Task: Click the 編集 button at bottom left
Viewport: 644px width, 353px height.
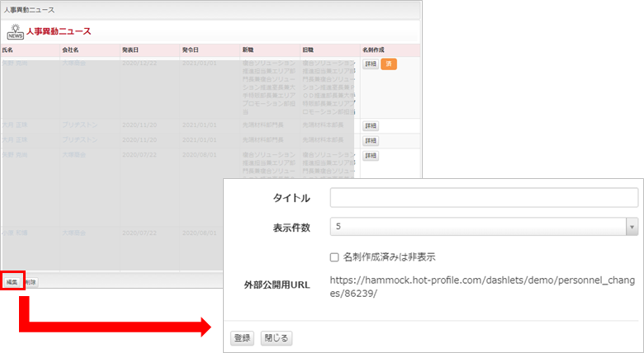Action: pos(12,282)
